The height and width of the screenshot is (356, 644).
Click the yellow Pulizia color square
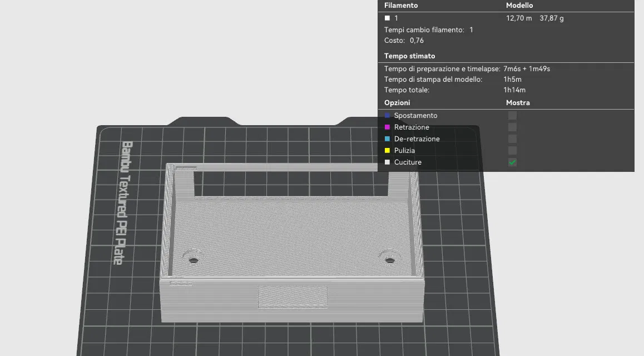click(387, 150)
